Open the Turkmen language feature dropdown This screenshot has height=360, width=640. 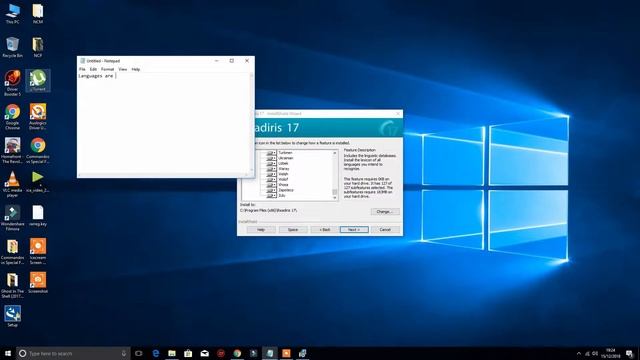tap(271, 153)
